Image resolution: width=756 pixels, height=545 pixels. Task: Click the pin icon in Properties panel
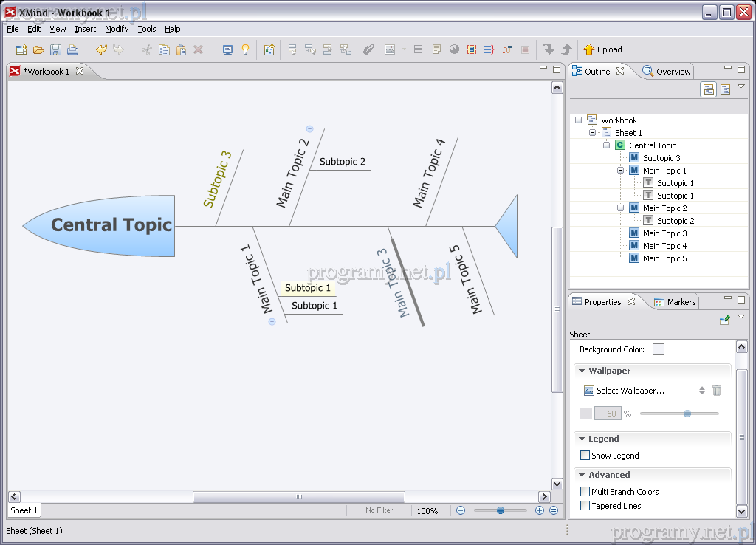725,320
